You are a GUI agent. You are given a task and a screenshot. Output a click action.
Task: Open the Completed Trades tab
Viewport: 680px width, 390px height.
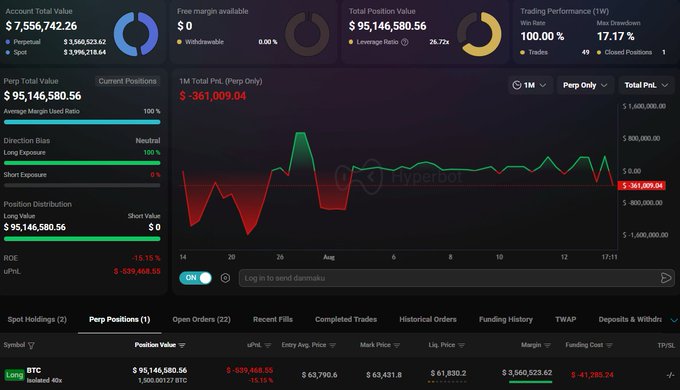pos(346,319)
